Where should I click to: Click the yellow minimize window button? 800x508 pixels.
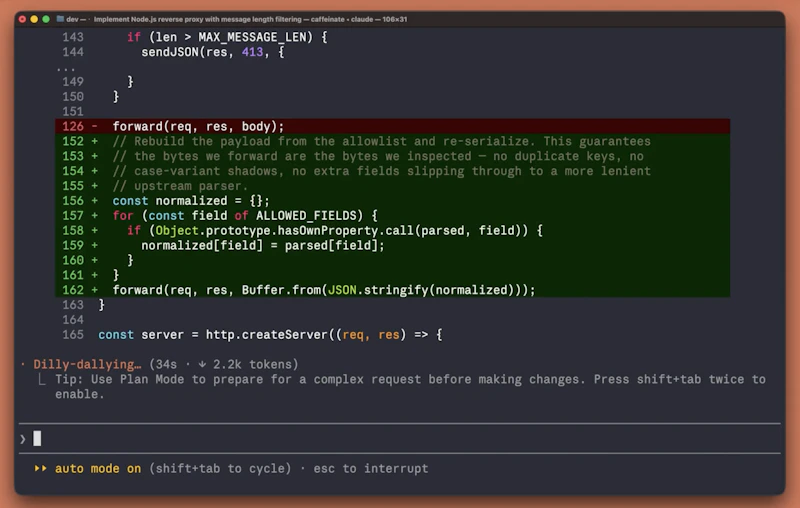[34, 19]
